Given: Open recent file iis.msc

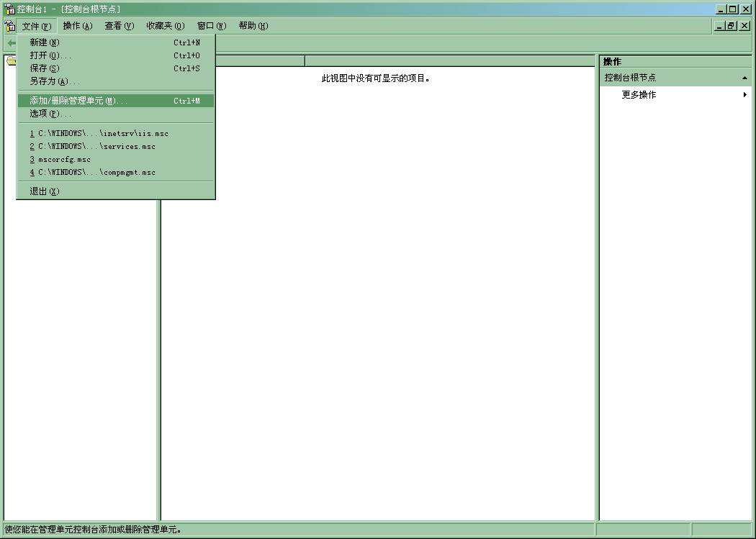Looking at the screenshot, I should [x=116, y=133].
